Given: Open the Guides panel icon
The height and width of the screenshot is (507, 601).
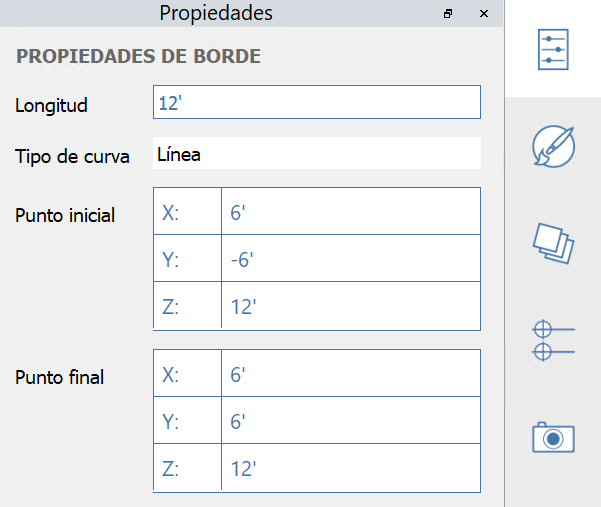Looking at the screenshot, I should (553, 340).
